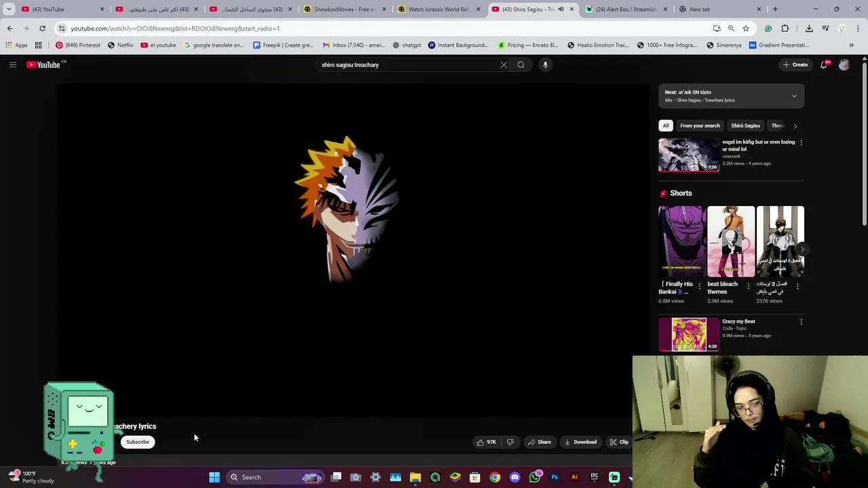Image resolution: width=868 pixels, height=488 pixels.
Task: Switch to Watch Jurassic World tab
Action: 438,9
